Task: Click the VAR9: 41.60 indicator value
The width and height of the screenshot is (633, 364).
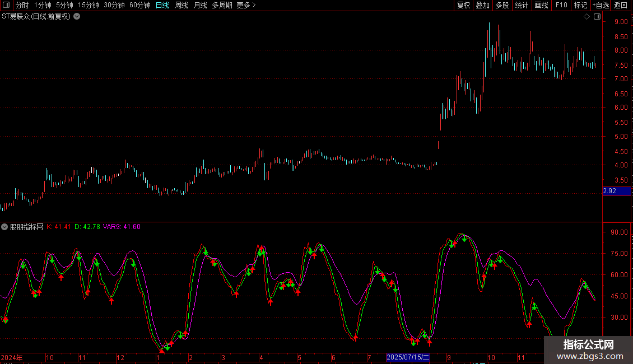Action: point(122,227)
